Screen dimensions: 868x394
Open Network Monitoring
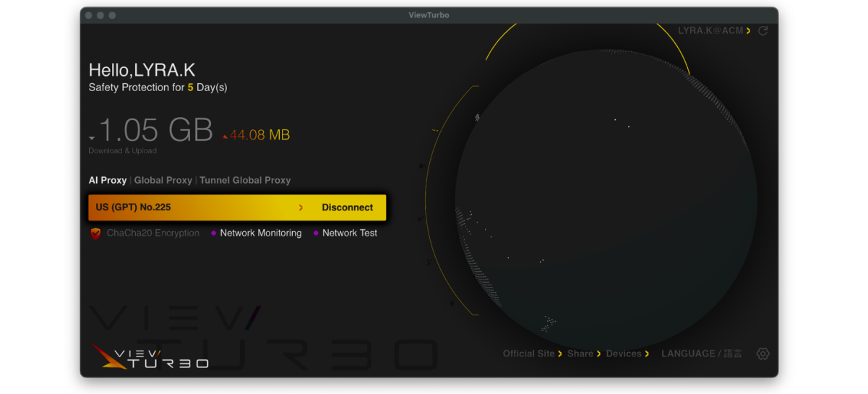tap(260, 233)
